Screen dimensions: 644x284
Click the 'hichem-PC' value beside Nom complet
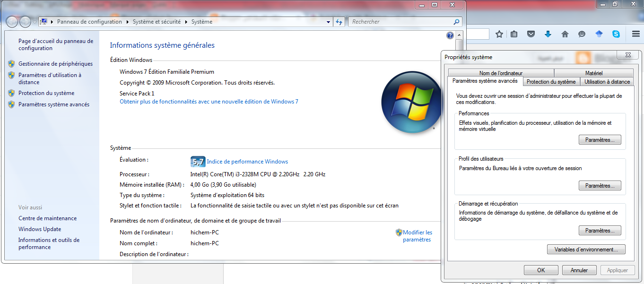pos(205,243)
